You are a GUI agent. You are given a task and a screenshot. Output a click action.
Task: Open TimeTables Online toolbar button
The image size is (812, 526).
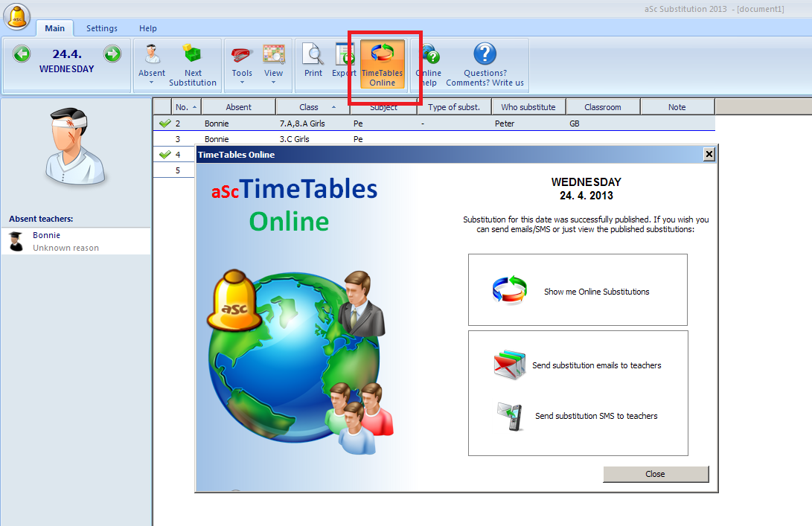(x=382, y=64)
